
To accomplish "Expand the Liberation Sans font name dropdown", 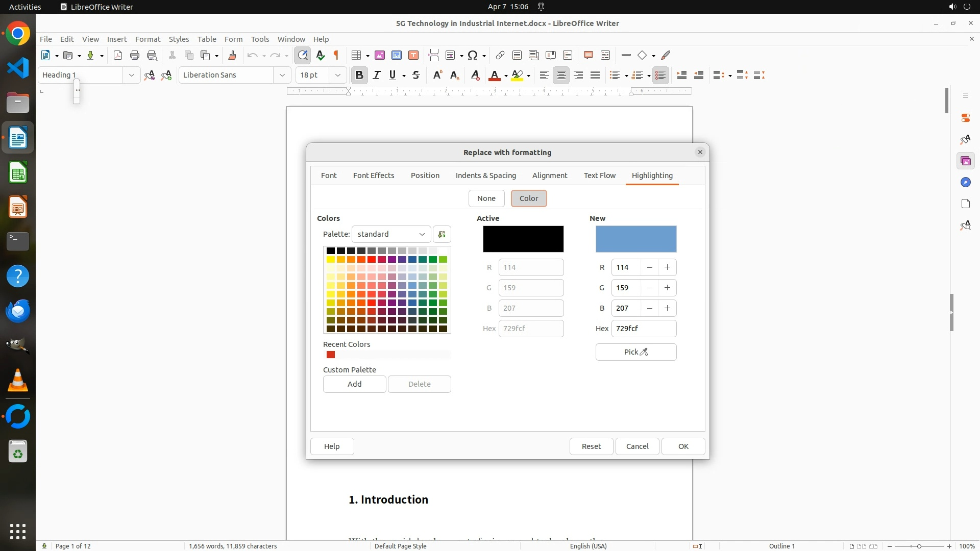I will [x=282, y=75].
